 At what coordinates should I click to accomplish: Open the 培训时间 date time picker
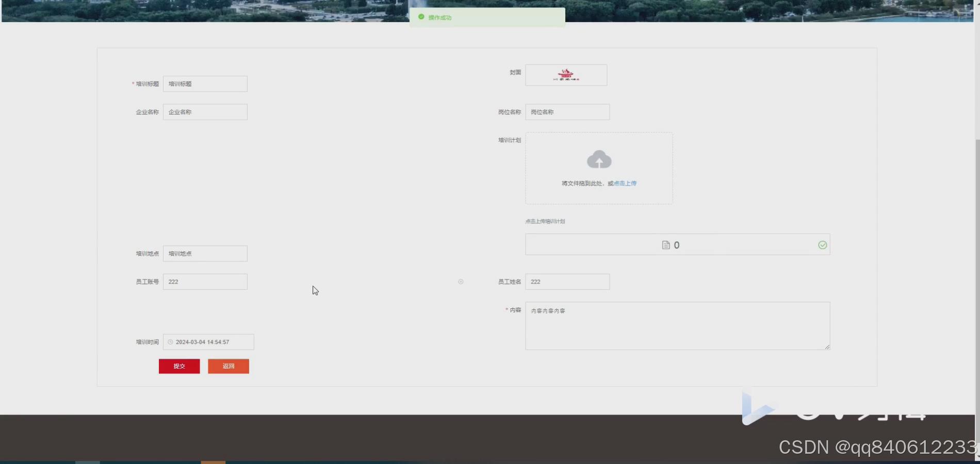click(x=208, y=342)
